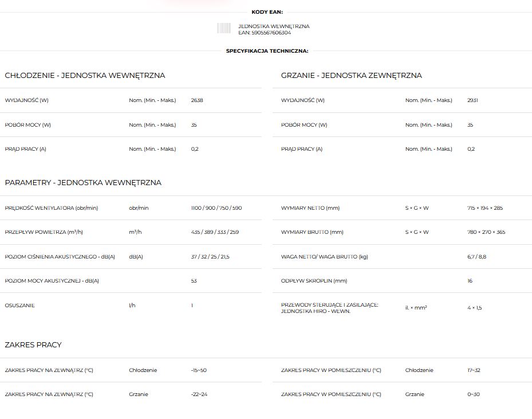Screen dimensions: 532x419
Task: Select the cooling capacity value 2638
Action: (x=197, y=100)
